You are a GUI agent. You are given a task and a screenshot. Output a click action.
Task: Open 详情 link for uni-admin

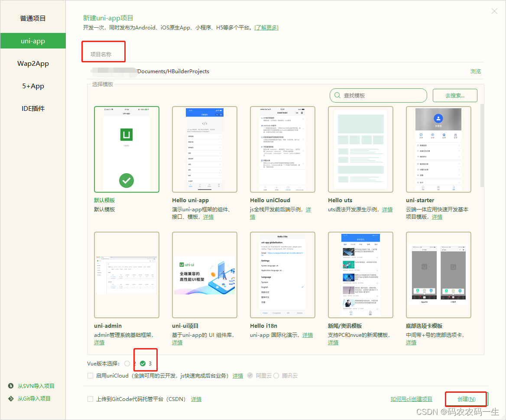99,342
